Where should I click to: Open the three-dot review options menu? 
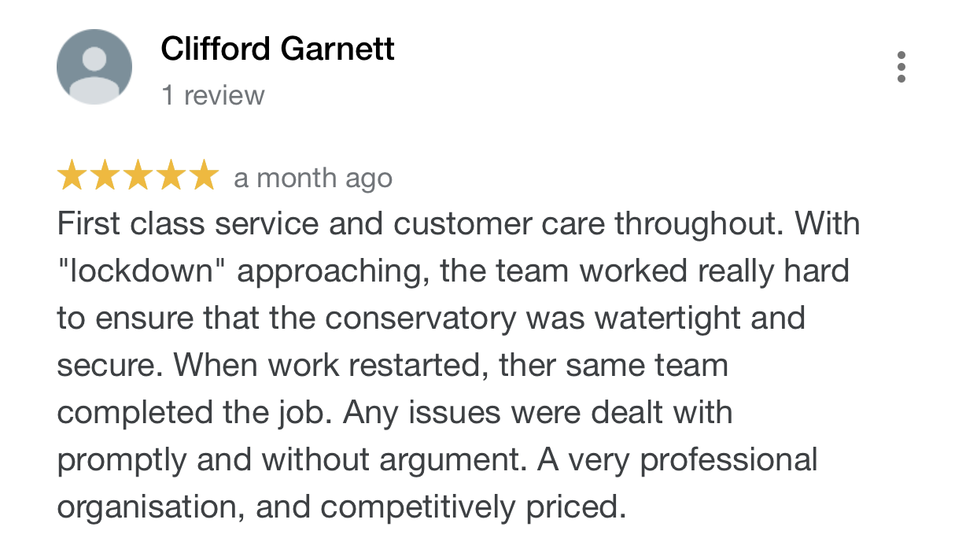point(901,67)
